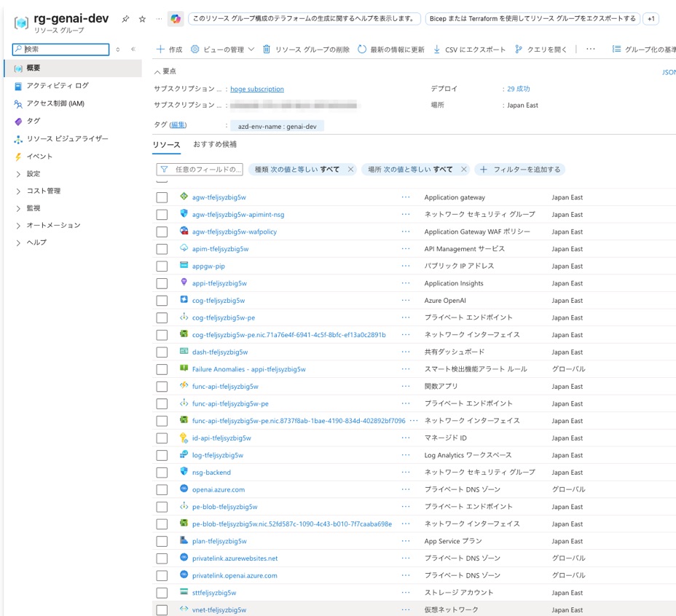Open the Copilot icon in header

176,18
